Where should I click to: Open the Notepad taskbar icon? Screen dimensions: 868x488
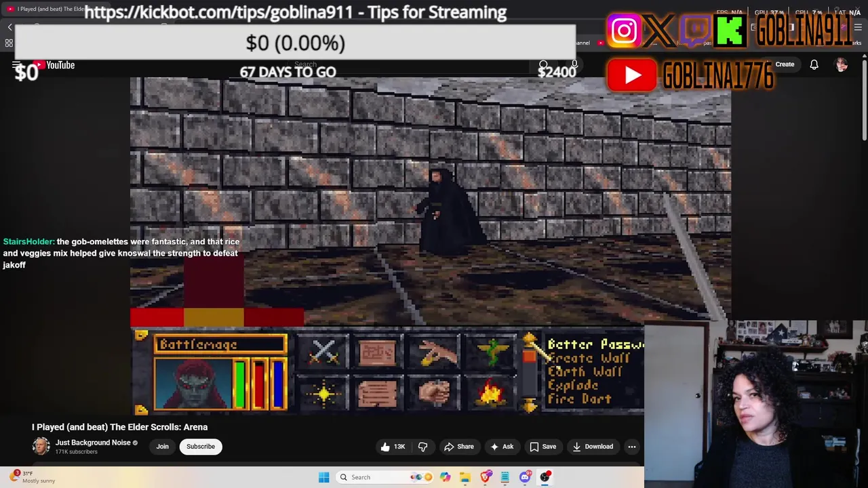pyautogui.click(x=505, y=477)
